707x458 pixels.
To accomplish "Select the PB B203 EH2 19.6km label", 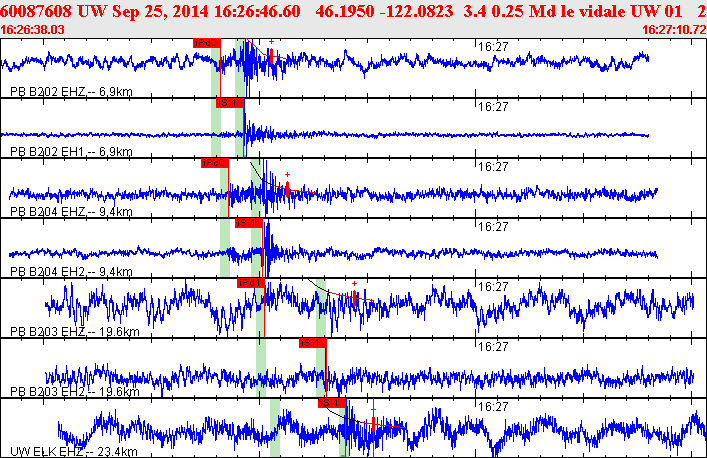I will pyautogui.click(x=71, y=392).
